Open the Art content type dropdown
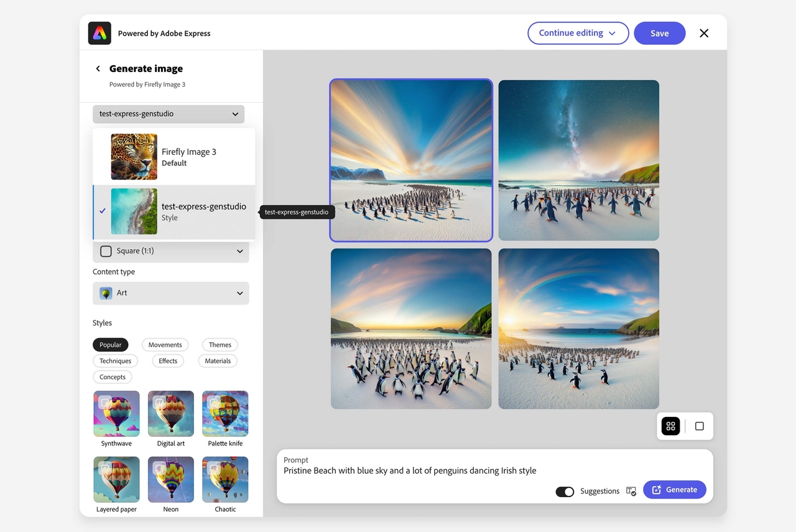The height and width of the screenshot is (532, 796). tap(171, 293)
